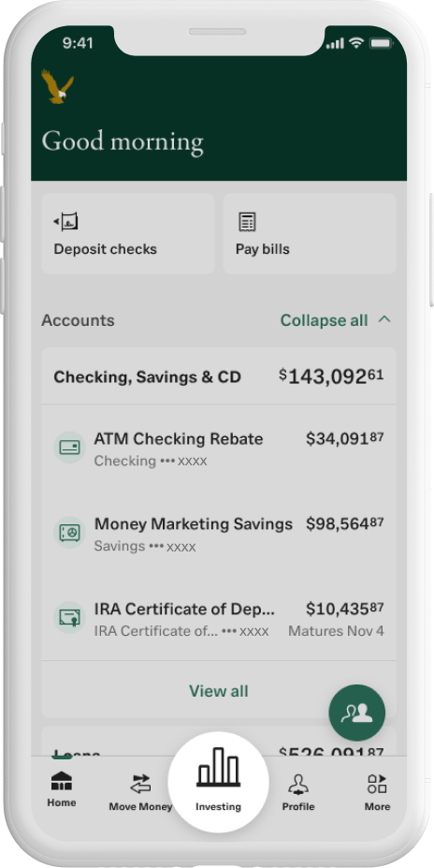Select the IRA Certificate maturing Nov 4
This screenshot has height=868, width=434.
219,618
